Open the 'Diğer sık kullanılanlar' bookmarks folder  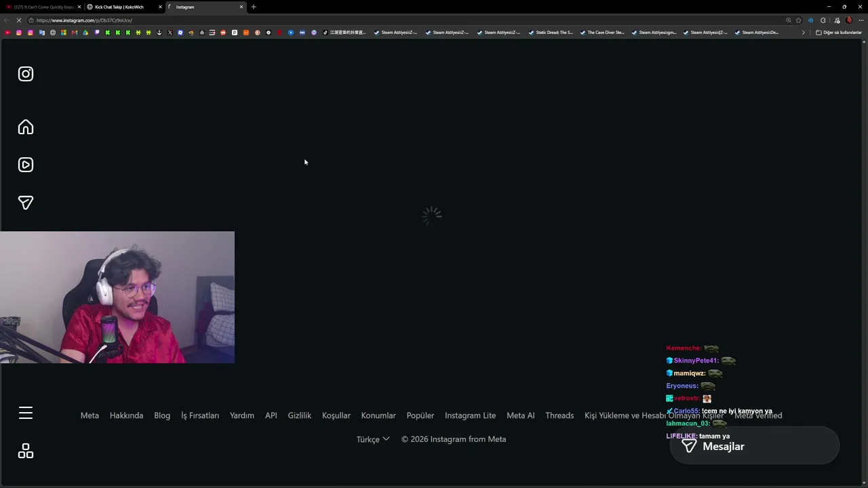(839, 33)
